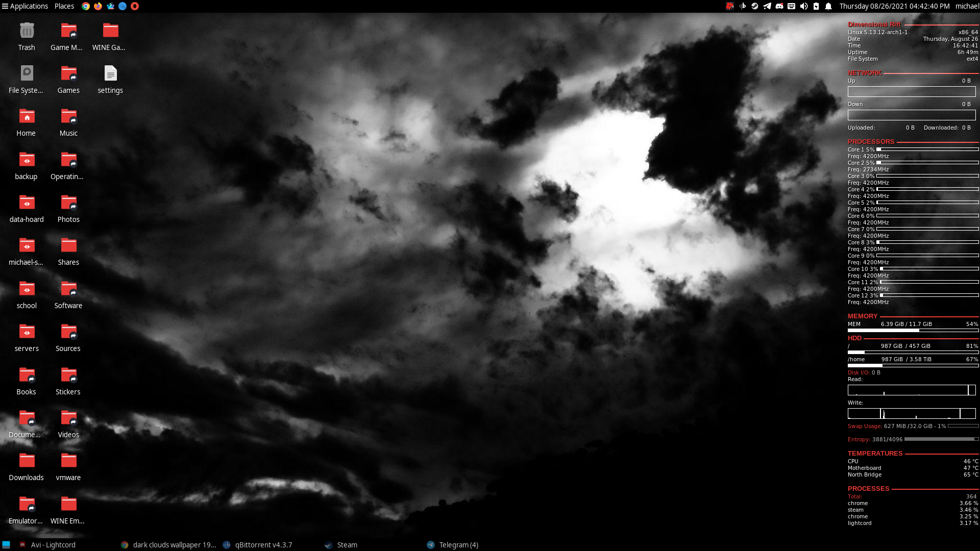Switch to qBittorrent v4.3.7 window

(263, 545)
